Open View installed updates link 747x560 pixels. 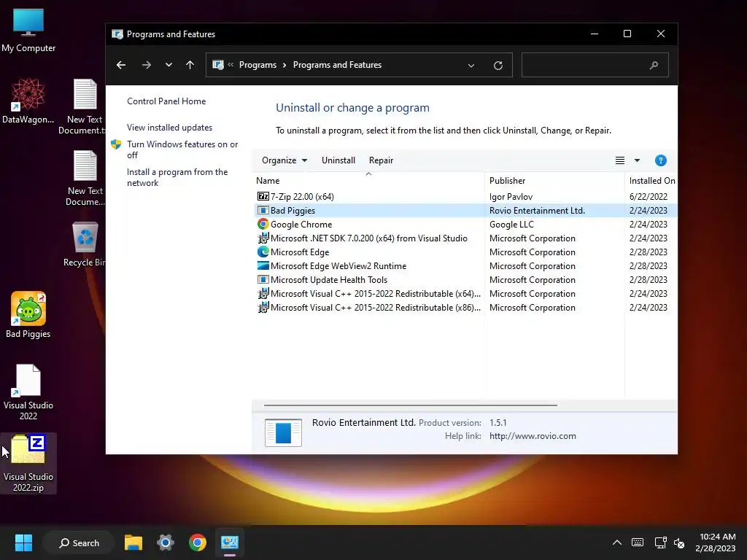tap(169, 128)
